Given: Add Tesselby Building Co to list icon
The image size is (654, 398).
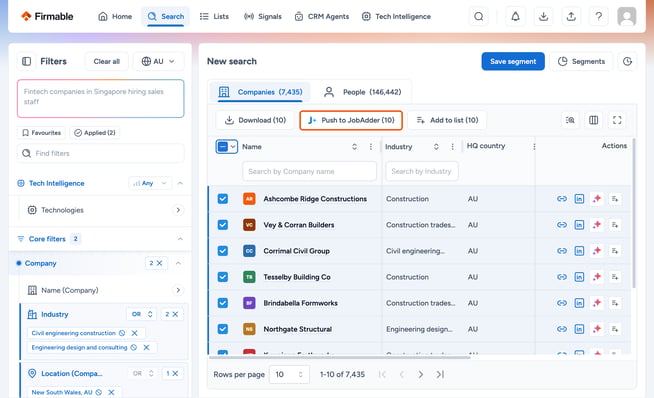Looking at the screenshot, I should [615, 277].
